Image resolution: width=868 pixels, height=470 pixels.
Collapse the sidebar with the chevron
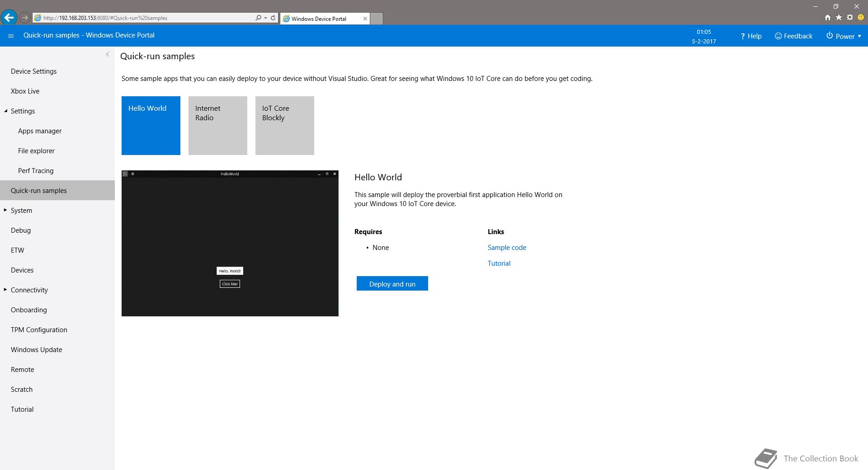[108, 54]
